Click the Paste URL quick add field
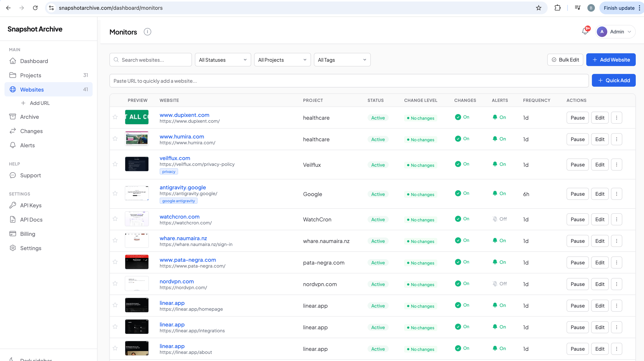This screenshot has width=644, height=361. (349, 81)
